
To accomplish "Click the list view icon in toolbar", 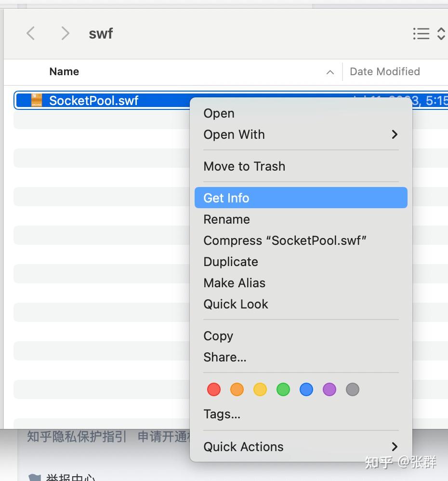I will [421, 33].
